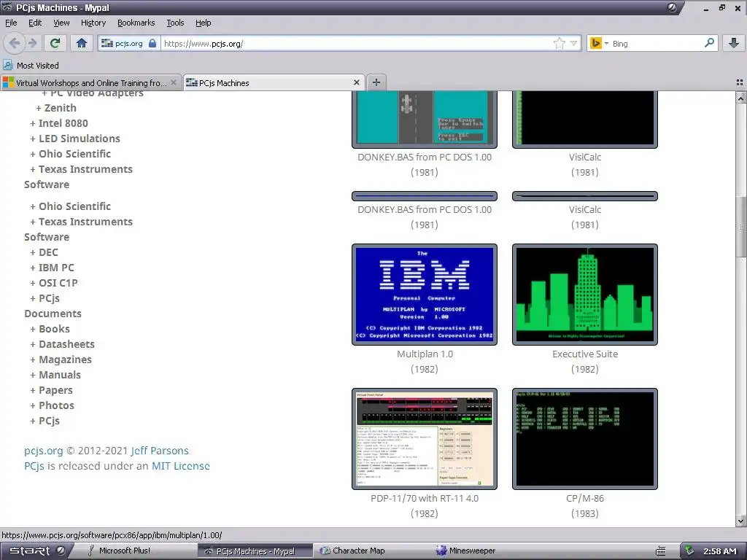Viewport: 747px width, 560px height.
Task: Open the CP/M-86 screen thumbnail
Action: click(x=585, y=438)
